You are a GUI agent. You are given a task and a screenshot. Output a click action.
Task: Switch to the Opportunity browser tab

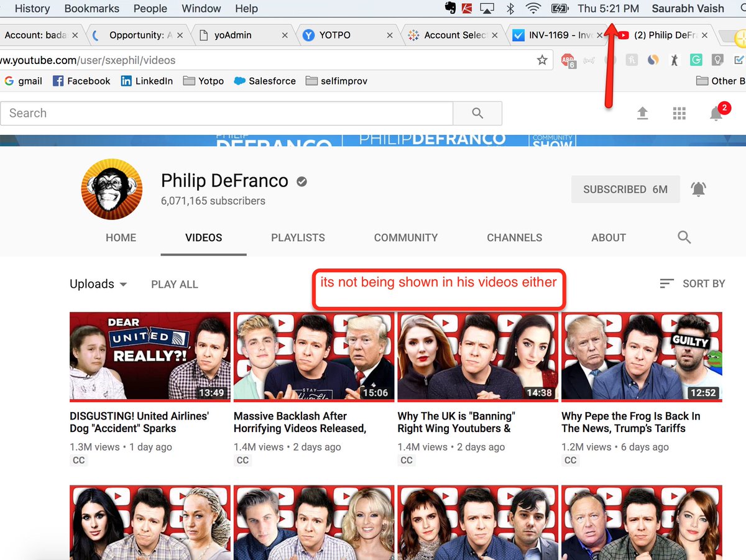pyautogui.click(x=137, y=35)
